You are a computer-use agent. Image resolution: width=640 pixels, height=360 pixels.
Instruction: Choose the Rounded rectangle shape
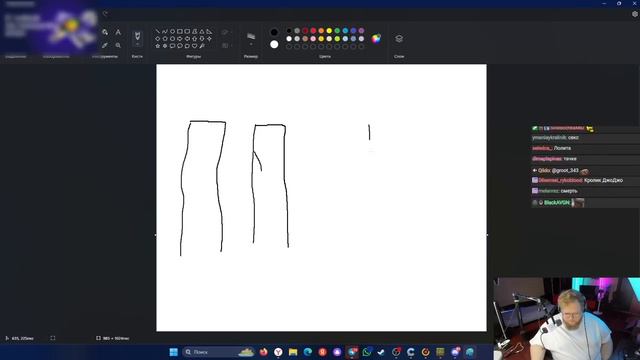pyautogui.click(x=187, y=31)
